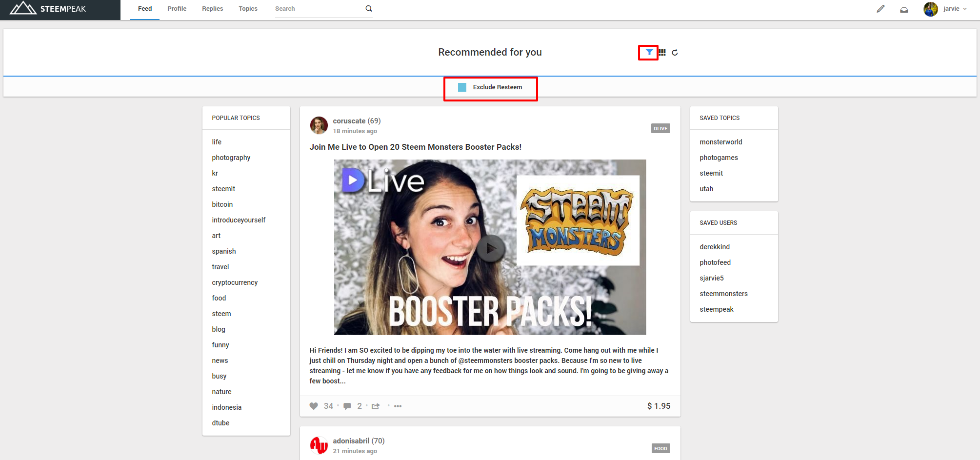This screenshot has height=460, width=980.
Task: Select popular topic life
Action: pyautogui.click(x=217, y=142)
